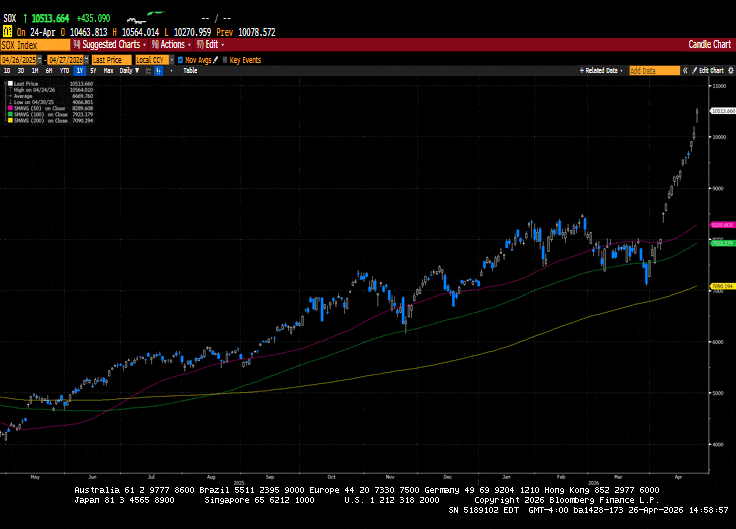Click the plus icon for Related Data

(x=582, y=71)
